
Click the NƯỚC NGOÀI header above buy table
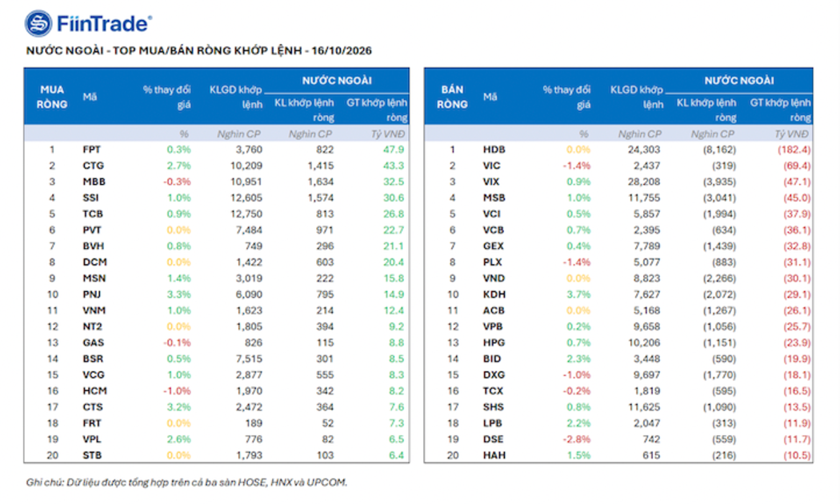pyautogui.click(x=337, y=81)
